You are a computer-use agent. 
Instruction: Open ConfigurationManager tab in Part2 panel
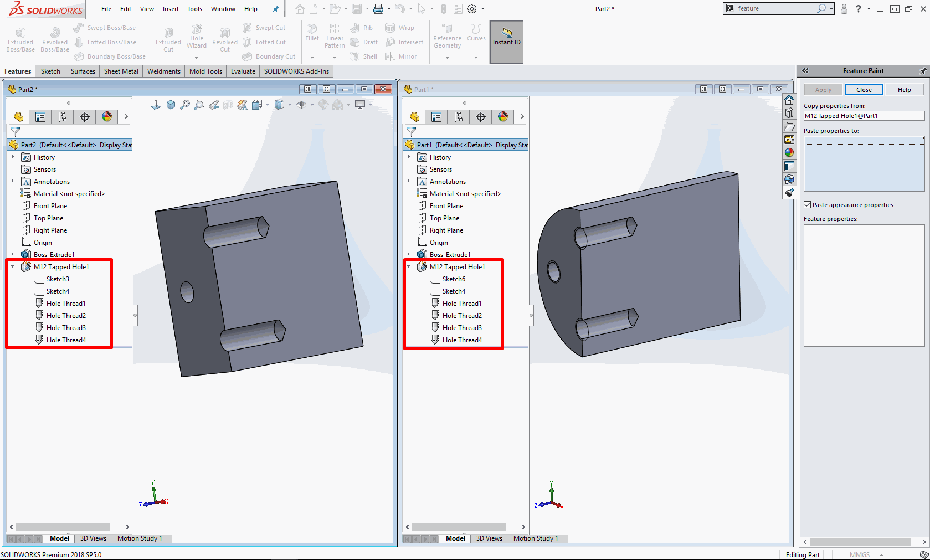click(63, 117)
